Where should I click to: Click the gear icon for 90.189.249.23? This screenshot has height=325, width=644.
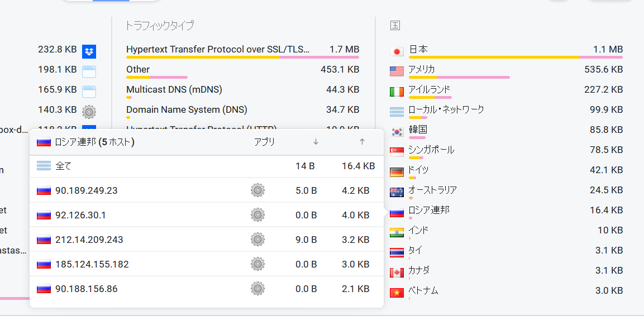click(257, 190)
